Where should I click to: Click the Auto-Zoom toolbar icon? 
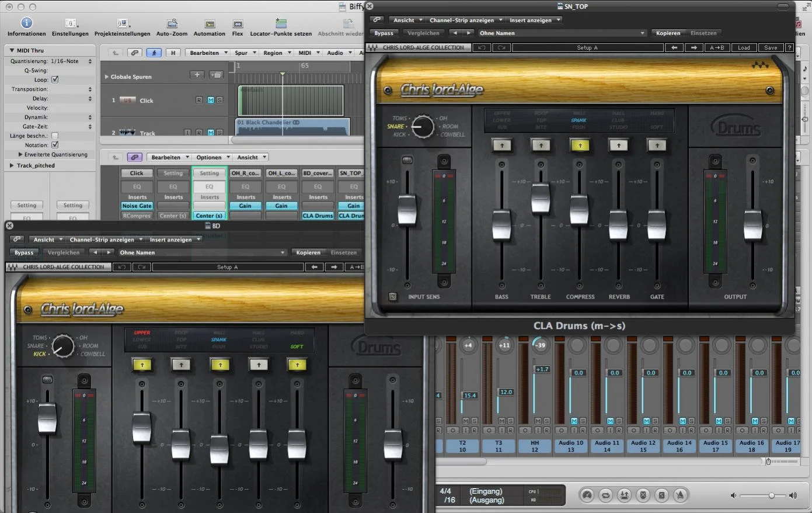(x=172, y=23)
